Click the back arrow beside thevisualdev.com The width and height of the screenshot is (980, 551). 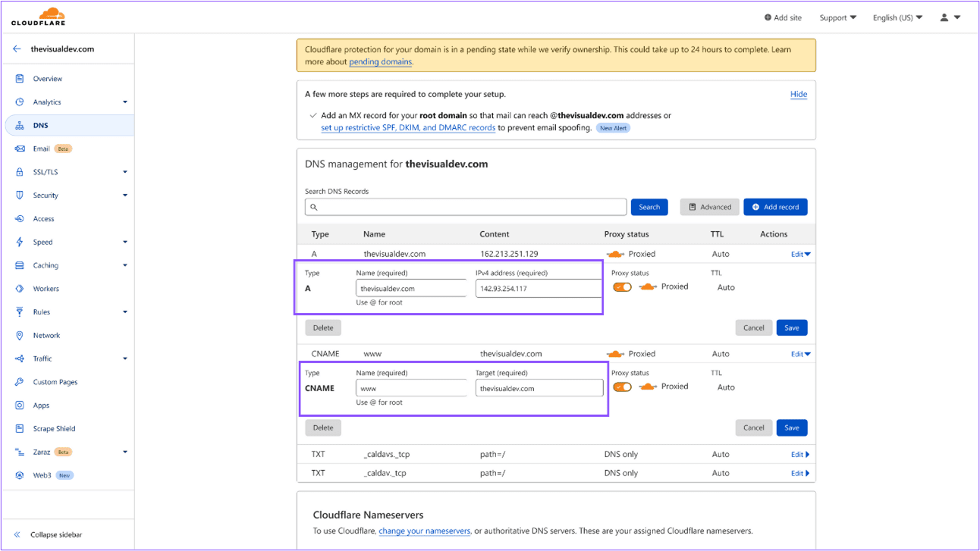[x=17, y=49]
